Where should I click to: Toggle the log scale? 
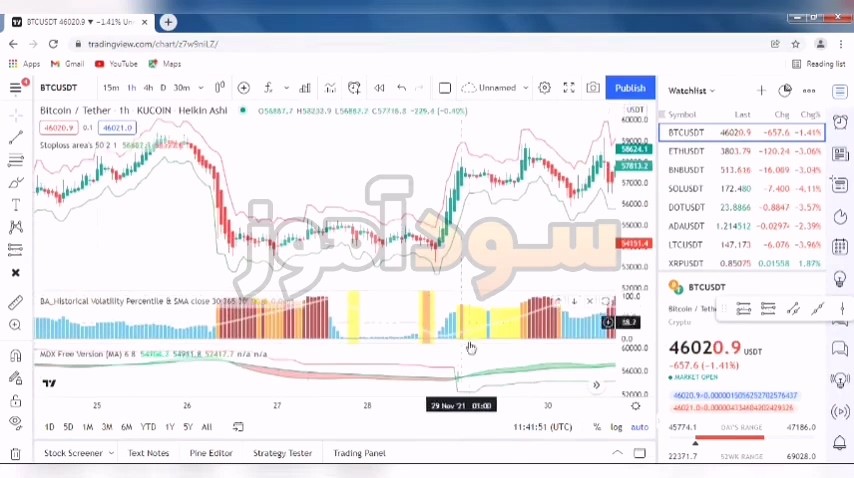click(616, 427)
